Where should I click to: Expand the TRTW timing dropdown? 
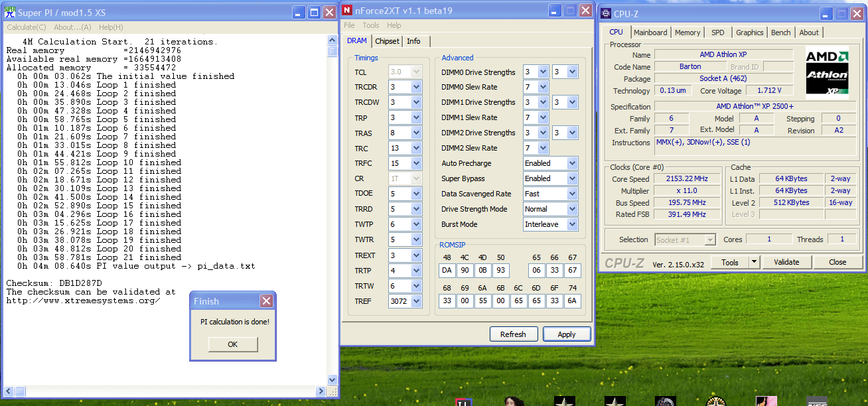point(417,286)
